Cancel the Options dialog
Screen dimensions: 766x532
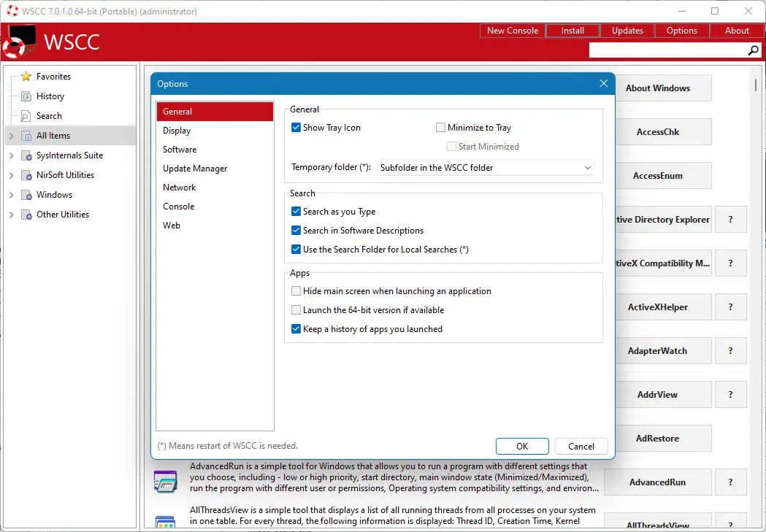click(x=581, y=446)
